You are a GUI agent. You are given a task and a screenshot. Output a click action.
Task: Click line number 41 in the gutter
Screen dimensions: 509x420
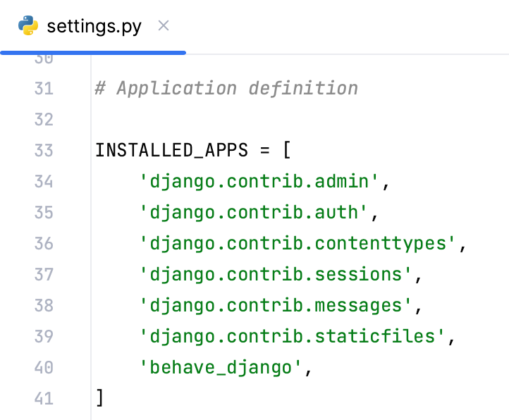point(44,399)
